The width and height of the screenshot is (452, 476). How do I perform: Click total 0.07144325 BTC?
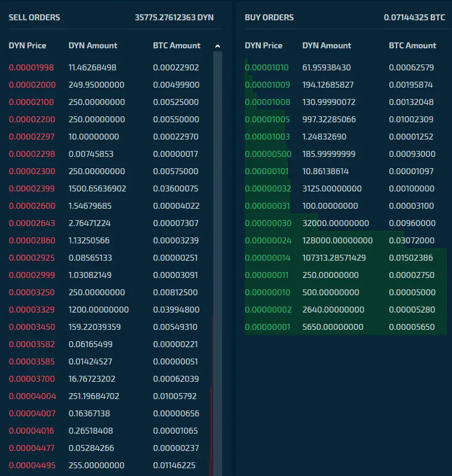[414, 18]
